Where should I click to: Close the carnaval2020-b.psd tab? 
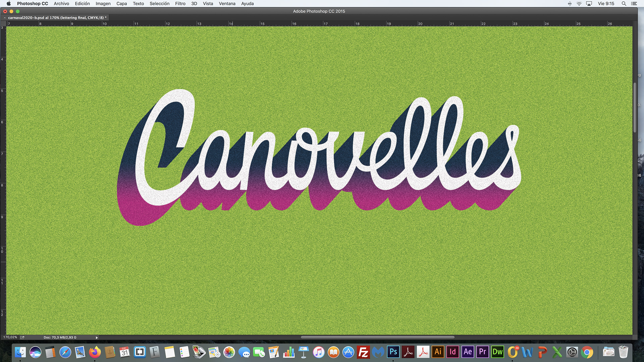click(5, 17)
